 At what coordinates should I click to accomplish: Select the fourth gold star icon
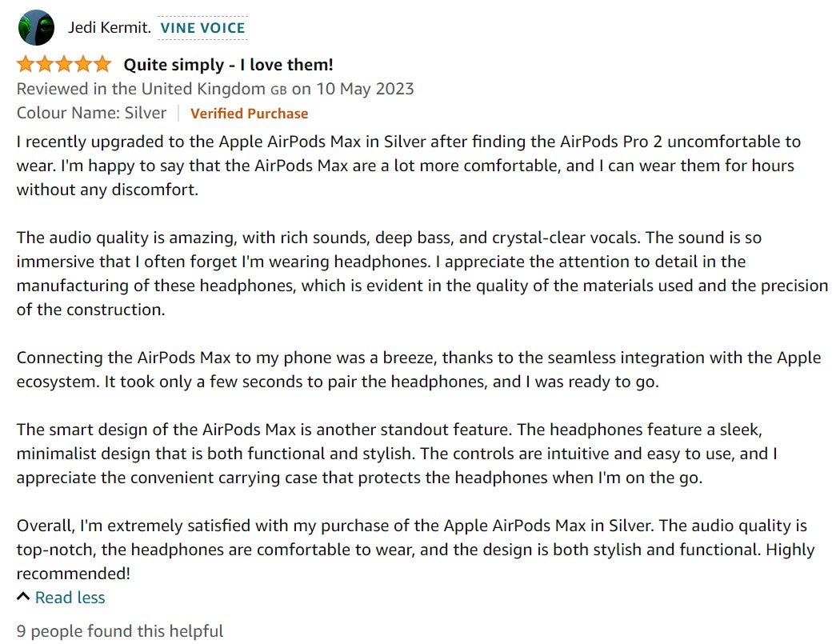pyautogui.click(x=82, y=62)
